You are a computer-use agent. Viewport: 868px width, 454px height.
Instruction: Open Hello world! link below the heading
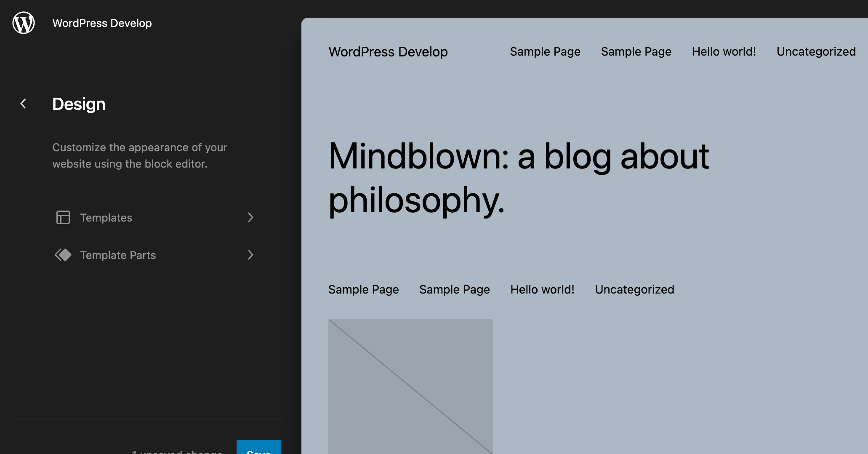(x=542, y=289)
